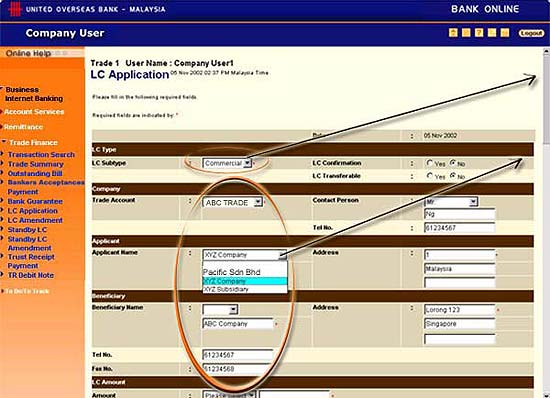Click company Tel No. field

click(x=460, y=228)
